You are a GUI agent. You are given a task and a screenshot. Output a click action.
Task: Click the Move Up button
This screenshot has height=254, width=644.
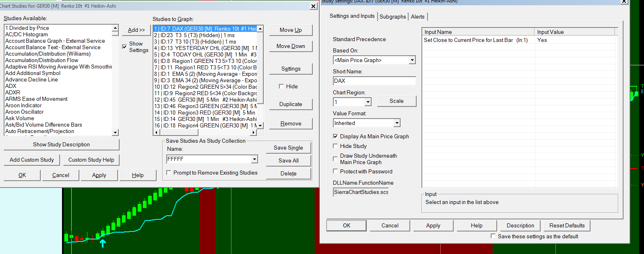tap(291, 30)
